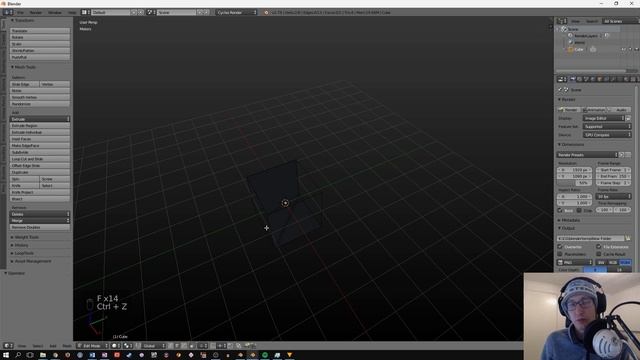Open the Windows Start menu
This screenshot has height=360, width=640.
(x=6, y=355)
